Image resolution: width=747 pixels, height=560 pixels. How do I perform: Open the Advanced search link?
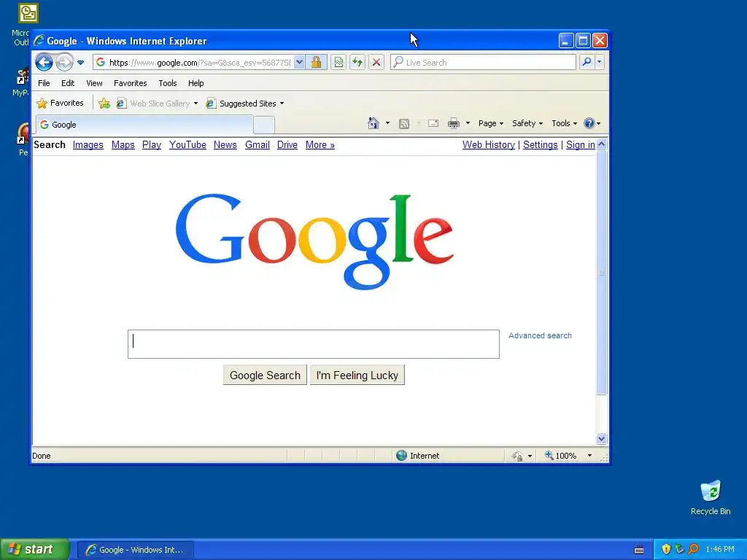tap(540, 335)
